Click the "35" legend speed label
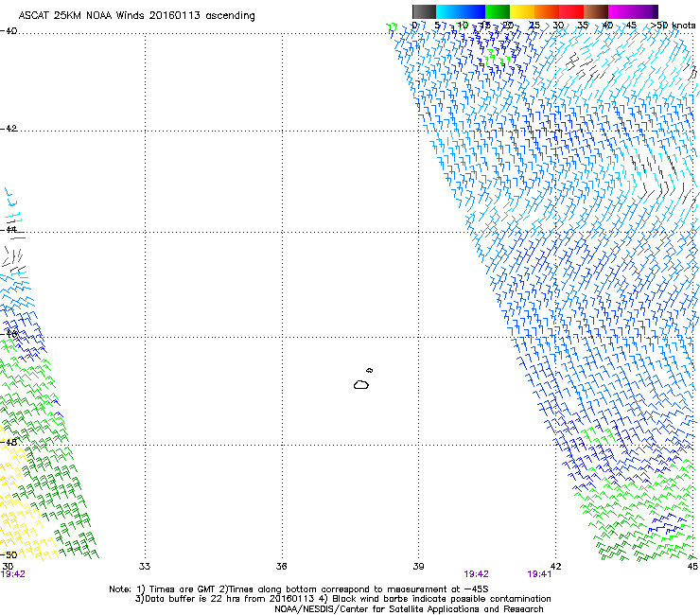Screen dimensions: 700x615 pyautogui.click(x=583, y=25)
